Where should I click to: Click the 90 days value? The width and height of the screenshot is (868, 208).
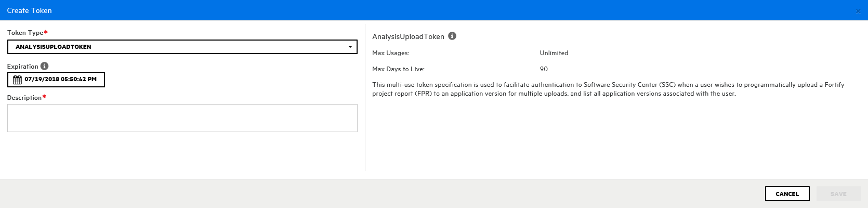pos(544,69)
